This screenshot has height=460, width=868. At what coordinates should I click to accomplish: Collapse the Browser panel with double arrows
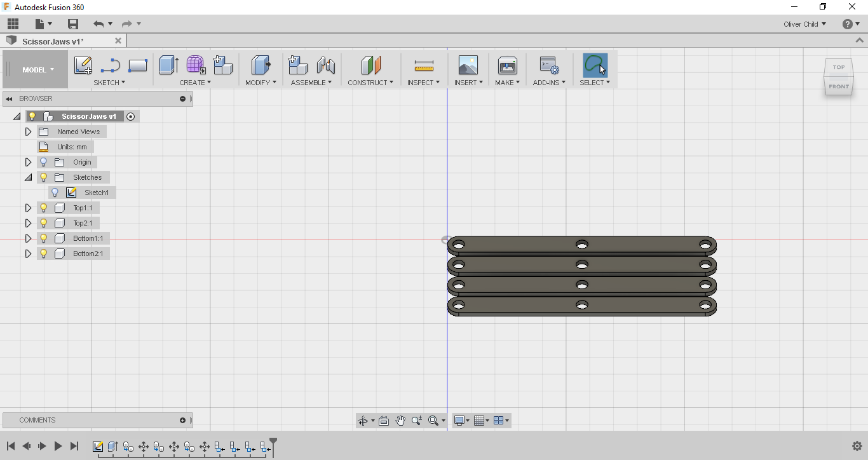tap(10, 98)
